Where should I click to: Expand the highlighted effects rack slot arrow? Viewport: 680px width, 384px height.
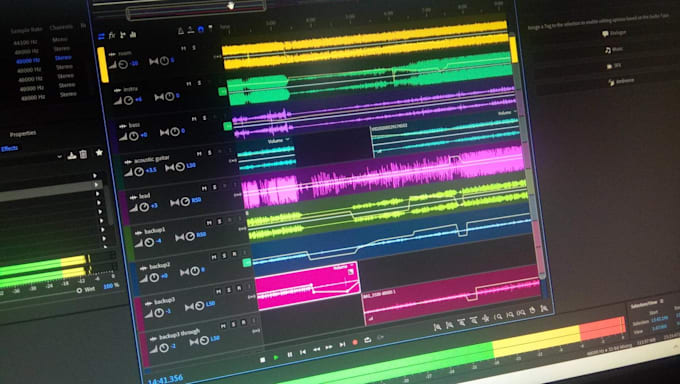coord(96,185)
